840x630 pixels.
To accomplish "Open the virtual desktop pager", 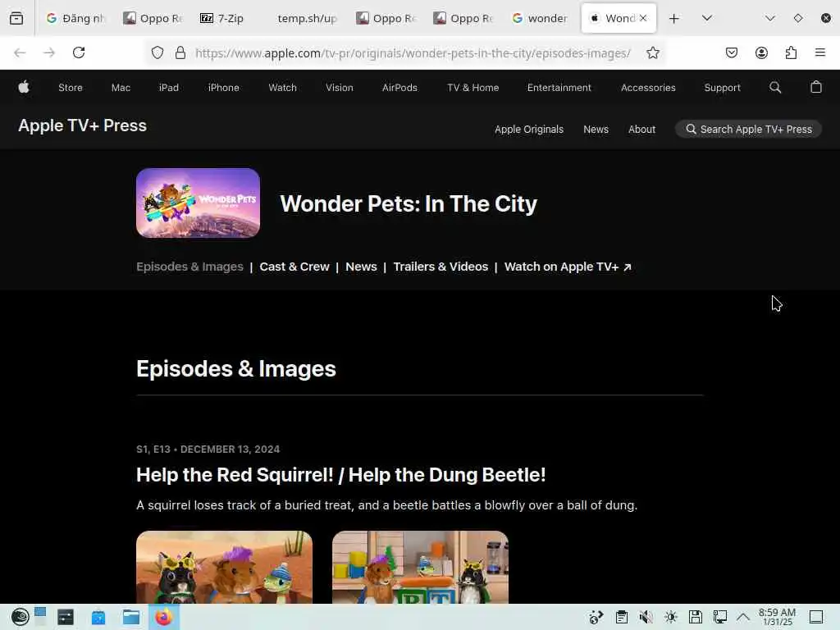I will pyautogui.click(x=40, y=617).
